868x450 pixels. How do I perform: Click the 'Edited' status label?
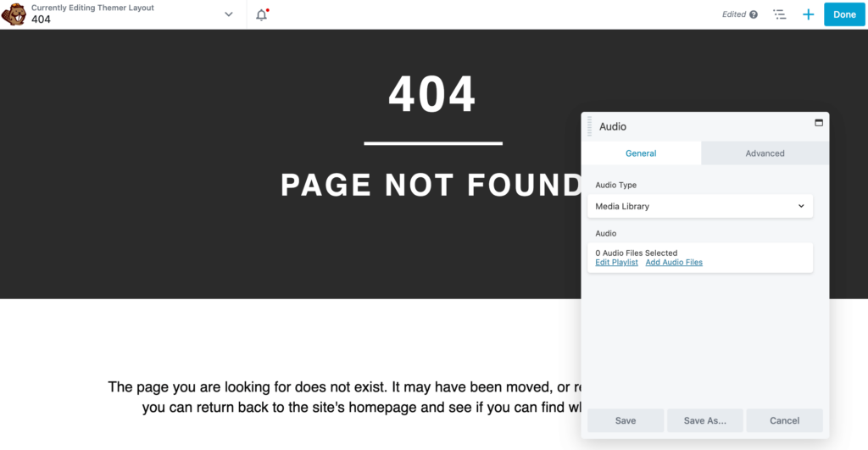(x=734, y=14)
